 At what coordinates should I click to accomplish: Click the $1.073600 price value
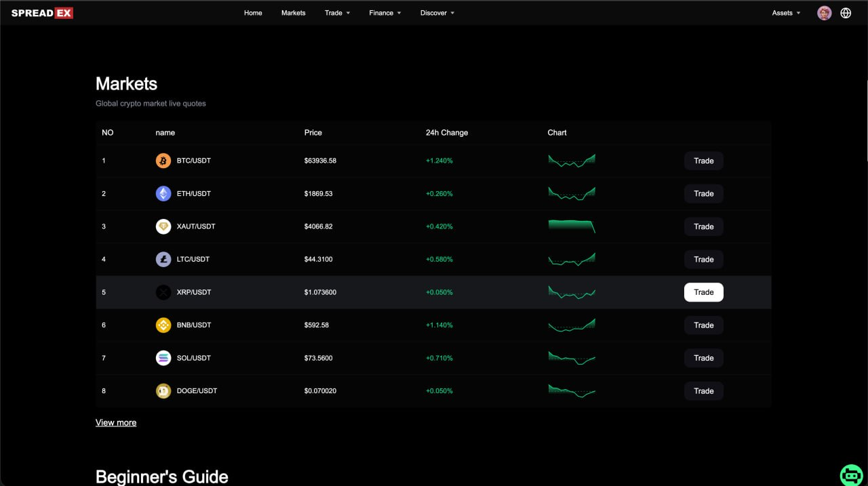[x=320, y=292]
